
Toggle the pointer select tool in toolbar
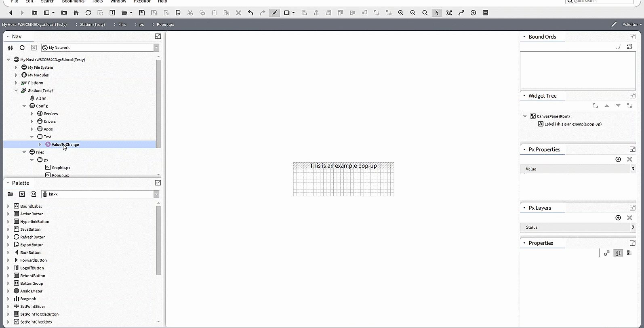[x=437, y=13]
